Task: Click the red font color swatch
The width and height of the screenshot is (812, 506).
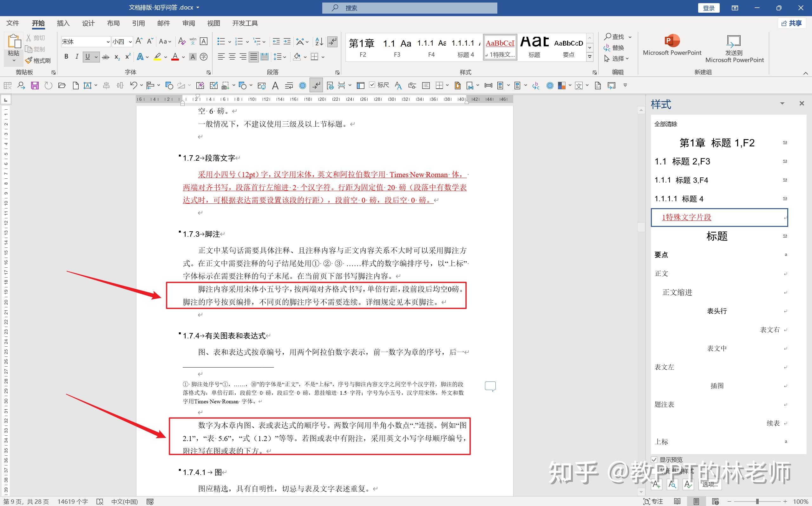Action: click(x=175, y=57)
